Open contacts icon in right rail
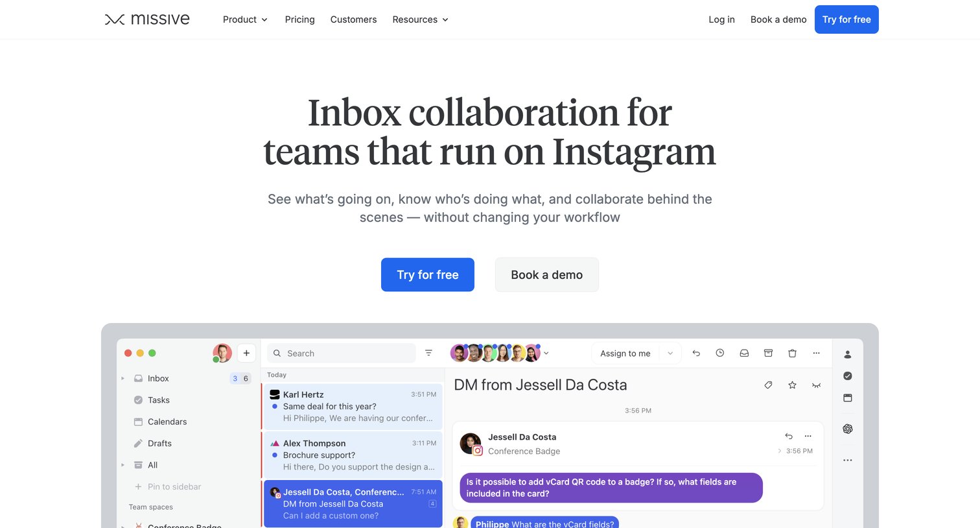980x528 pixels. coord(847,354)
